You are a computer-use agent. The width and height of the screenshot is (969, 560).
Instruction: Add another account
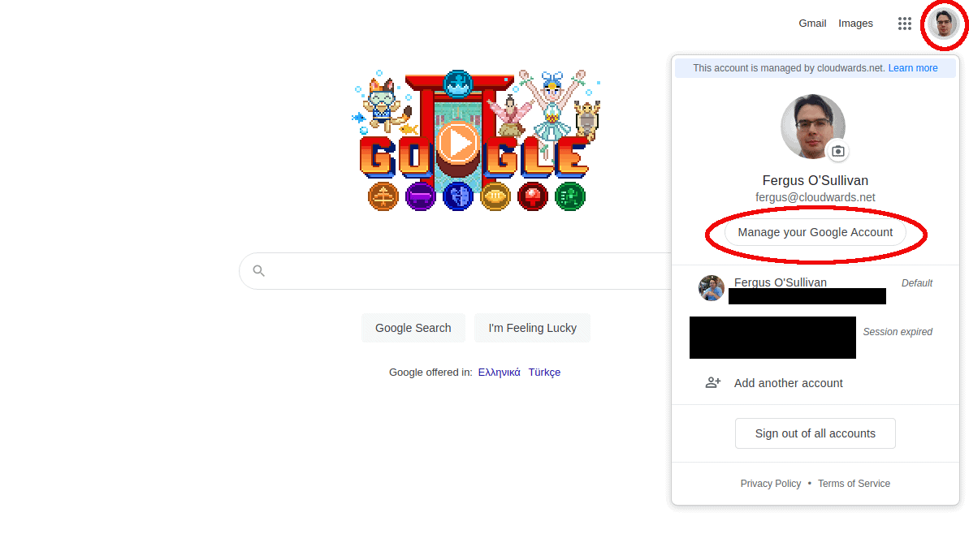(815, 383)
